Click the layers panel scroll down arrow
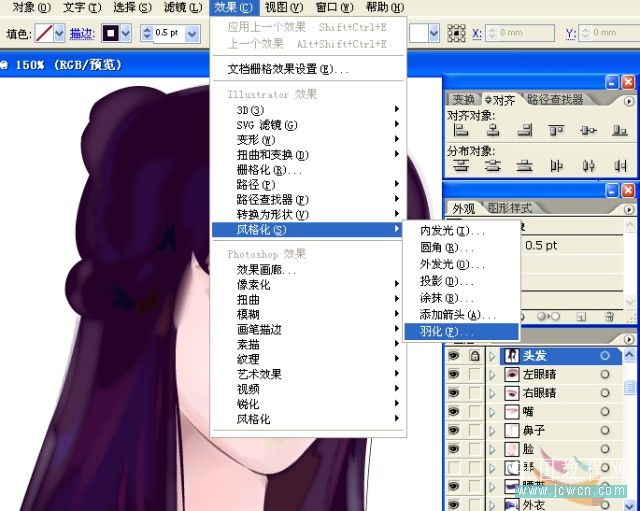 (629, 505)
